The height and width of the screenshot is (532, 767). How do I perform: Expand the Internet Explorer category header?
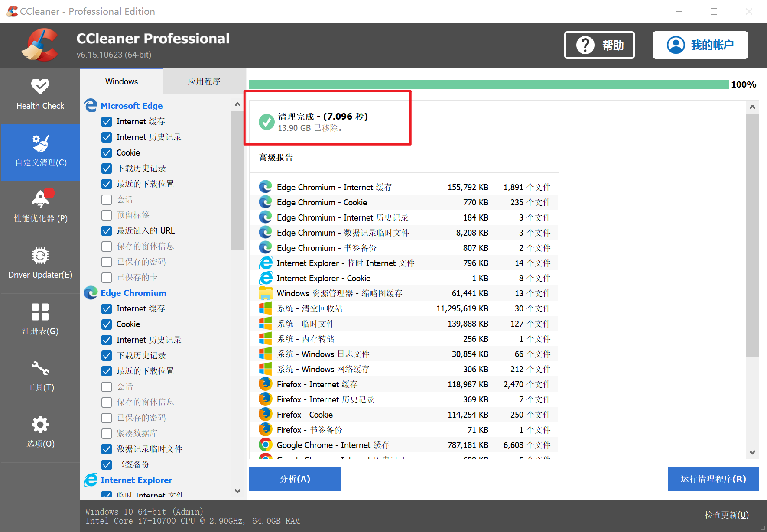pyautogui.click(x=136, y=480)
